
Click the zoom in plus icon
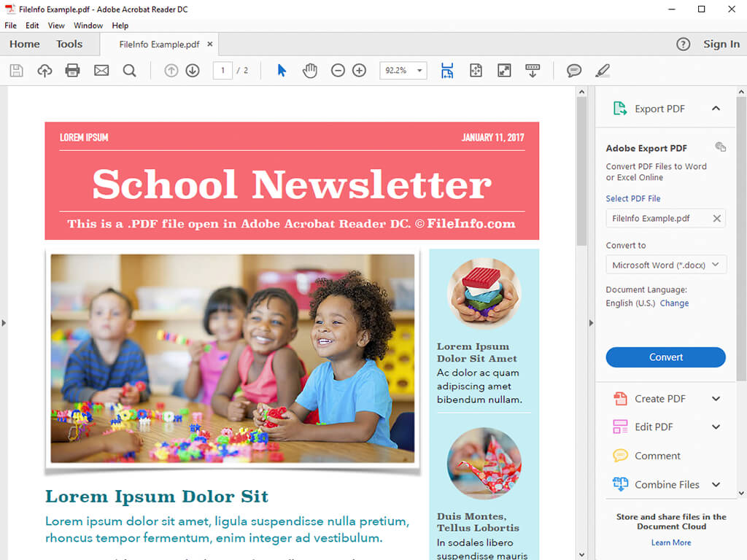[359, 71]
